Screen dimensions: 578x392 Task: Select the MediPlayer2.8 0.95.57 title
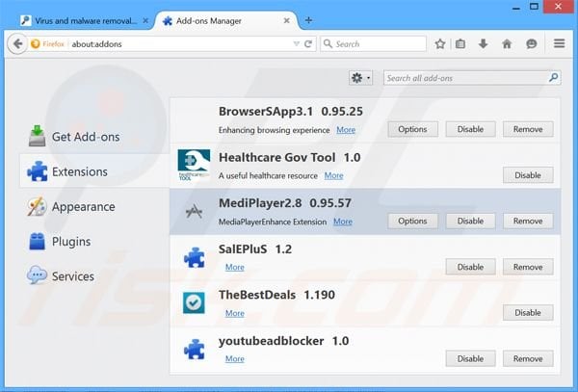284,203
